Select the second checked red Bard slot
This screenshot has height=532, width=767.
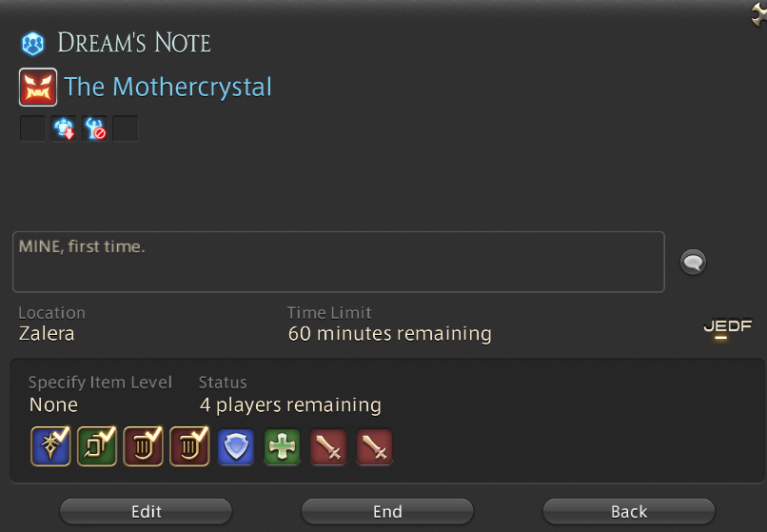189,446
